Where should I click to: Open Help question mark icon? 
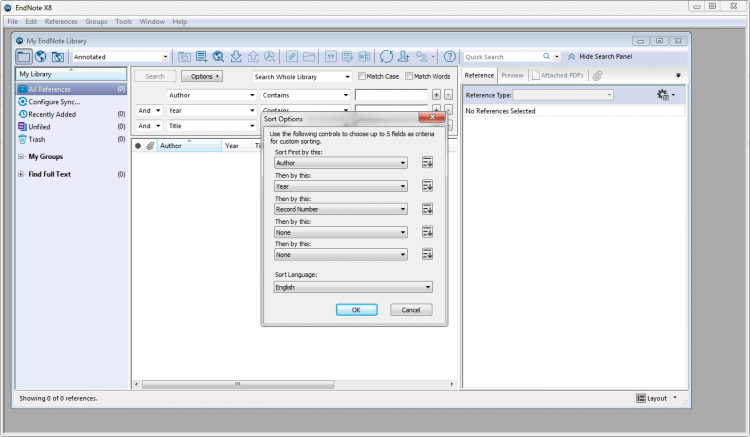(450, 57)
